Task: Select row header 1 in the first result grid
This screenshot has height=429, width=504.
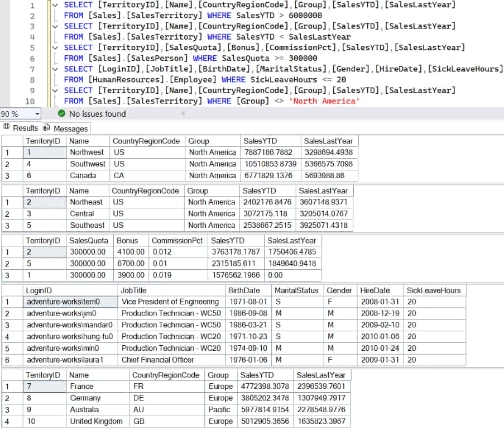Action: (7, 152)
